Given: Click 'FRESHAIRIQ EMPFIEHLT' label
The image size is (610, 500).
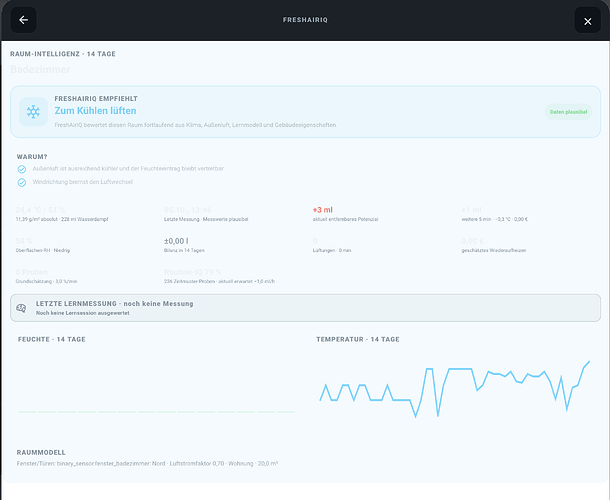Looking at the screenshot, I should tap(96, 99).
